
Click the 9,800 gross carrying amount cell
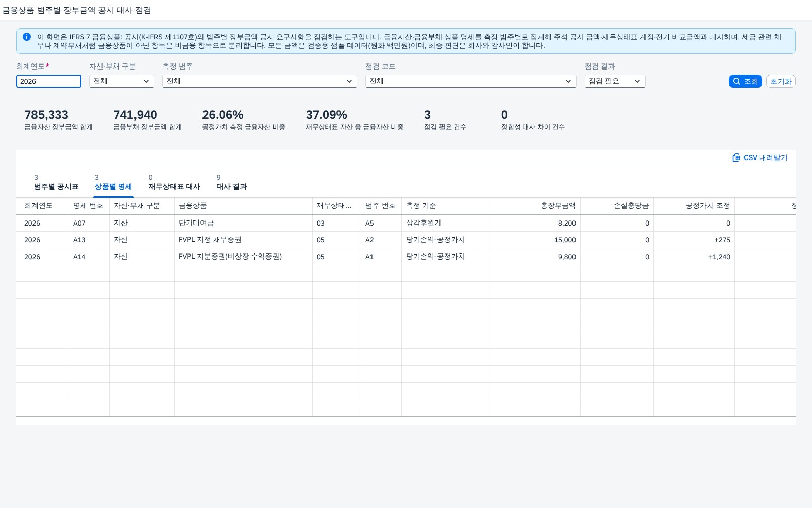tap(535, 257)
